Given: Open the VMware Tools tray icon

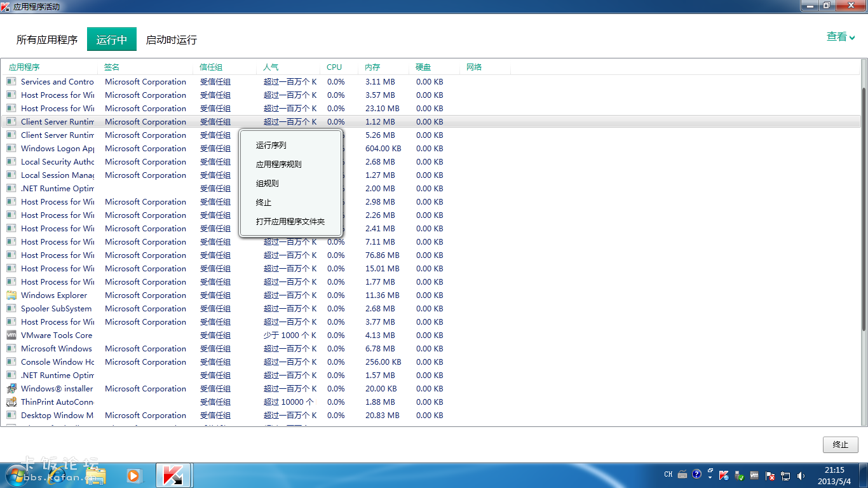Looking at the screenshot, I should pyautogui.click(x=754, y=475).
